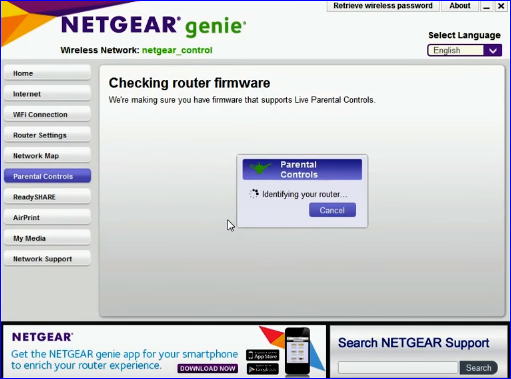Viewport: 511px width, 379px height.
Task: Click the green genie lamp icon
Action: (261, 168)
